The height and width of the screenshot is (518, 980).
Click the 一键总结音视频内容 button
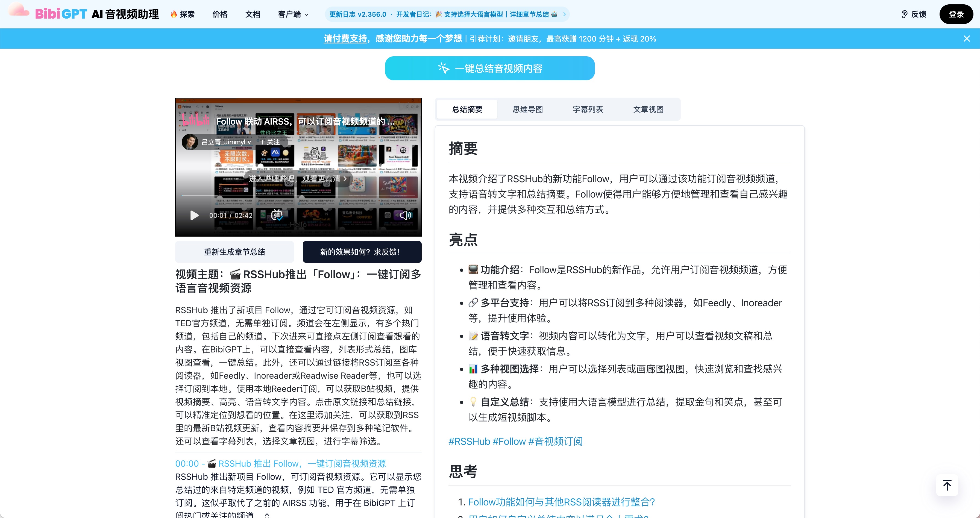click(490, 69)
